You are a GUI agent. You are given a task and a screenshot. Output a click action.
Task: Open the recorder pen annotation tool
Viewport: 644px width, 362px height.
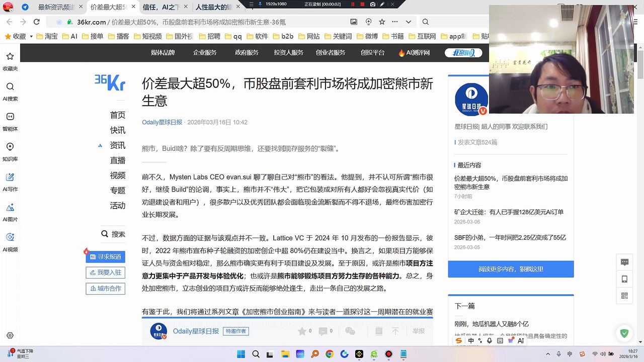[x=383, y=4]
